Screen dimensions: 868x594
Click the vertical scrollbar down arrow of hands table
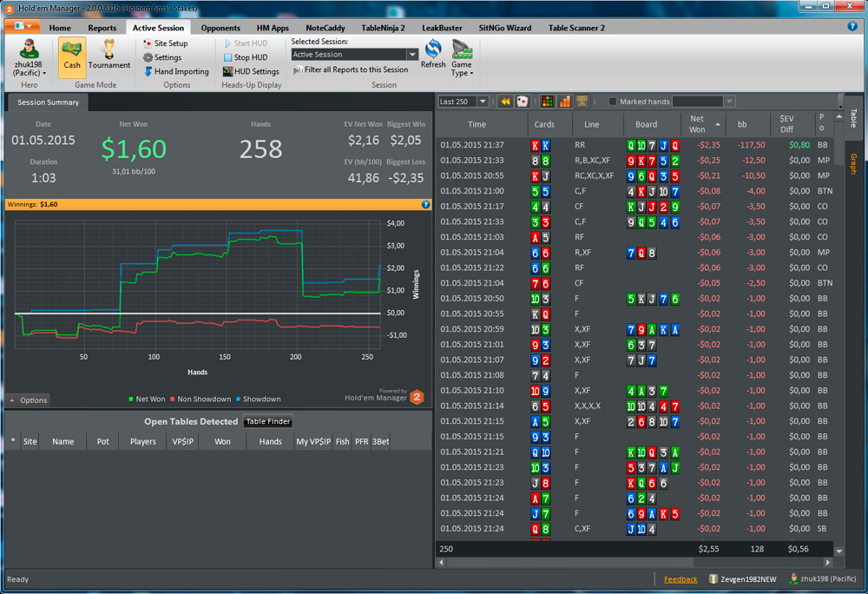(839, 551)
